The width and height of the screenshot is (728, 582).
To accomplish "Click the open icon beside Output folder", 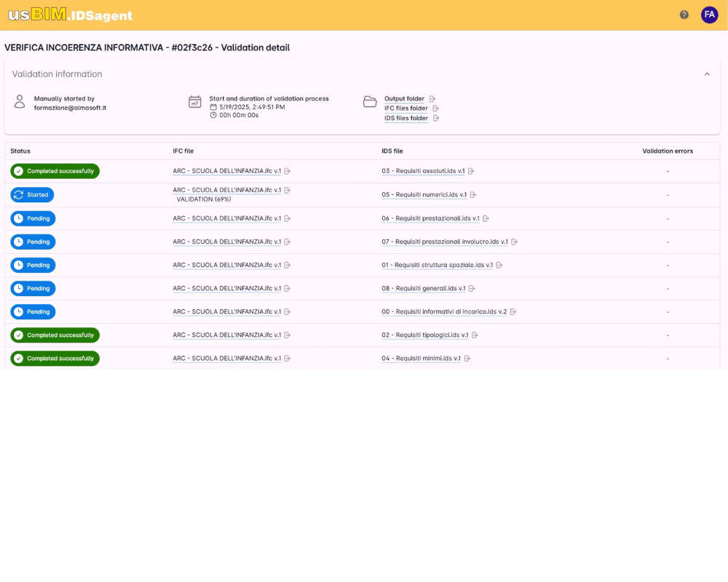I will coord(432,99).
